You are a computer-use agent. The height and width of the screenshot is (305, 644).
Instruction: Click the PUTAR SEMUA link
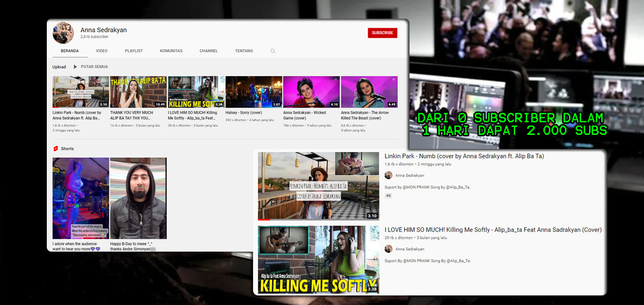(x=95, y=66)
